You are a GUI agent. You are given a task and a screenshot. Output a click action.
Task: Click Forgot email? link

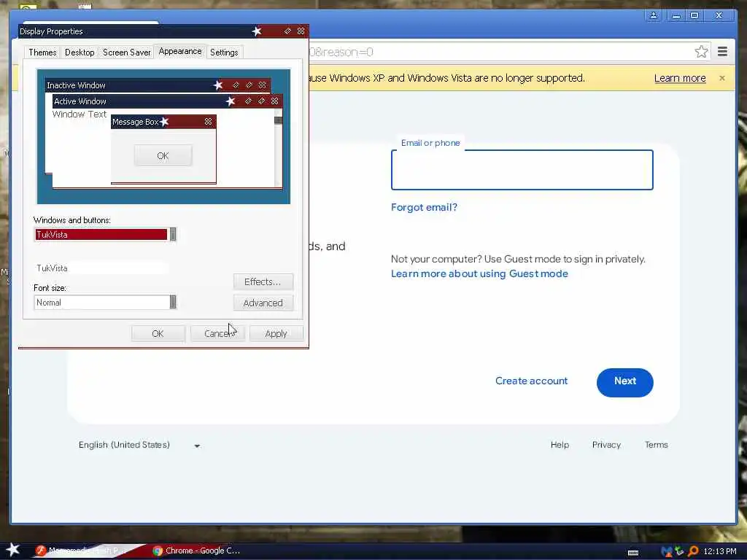click(x=424, y=207)
